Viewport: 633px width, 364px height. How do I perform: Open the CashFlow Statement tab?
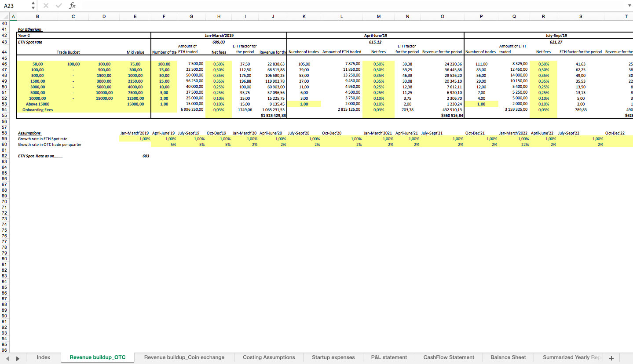pos(449,357)
